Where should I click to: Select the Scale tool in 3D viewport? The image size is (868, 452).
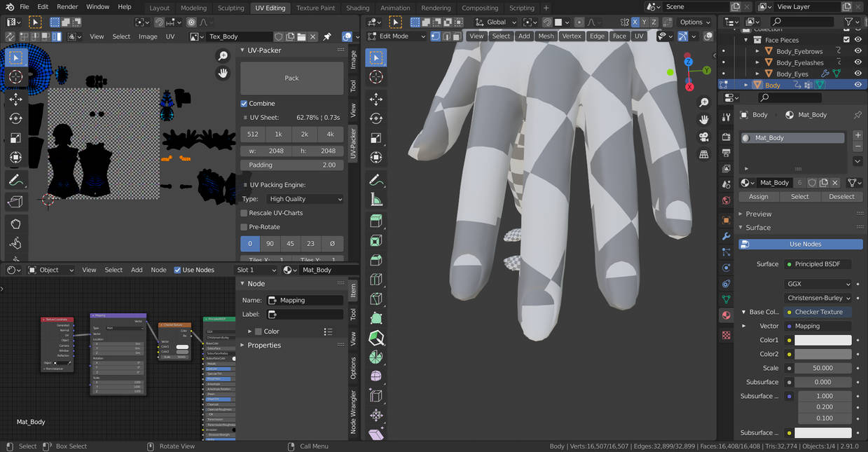click(376, 138)
